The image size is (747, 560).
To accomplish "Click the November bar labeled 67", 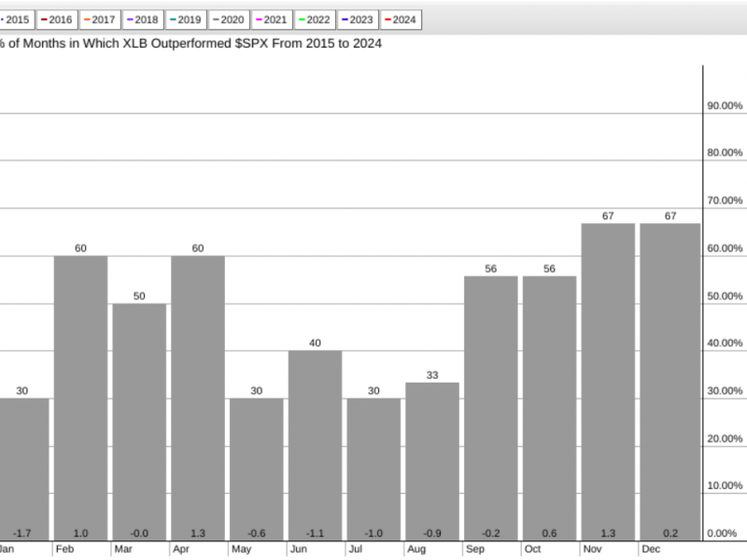I will [608, 383].
